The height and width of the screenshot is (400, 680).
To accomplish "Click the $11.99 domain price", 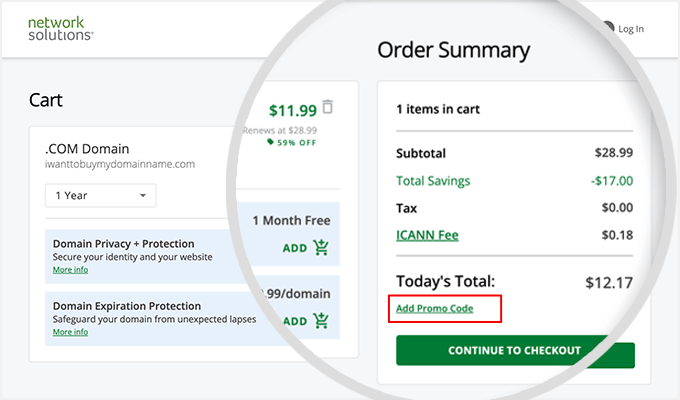I will click(292, 111).
